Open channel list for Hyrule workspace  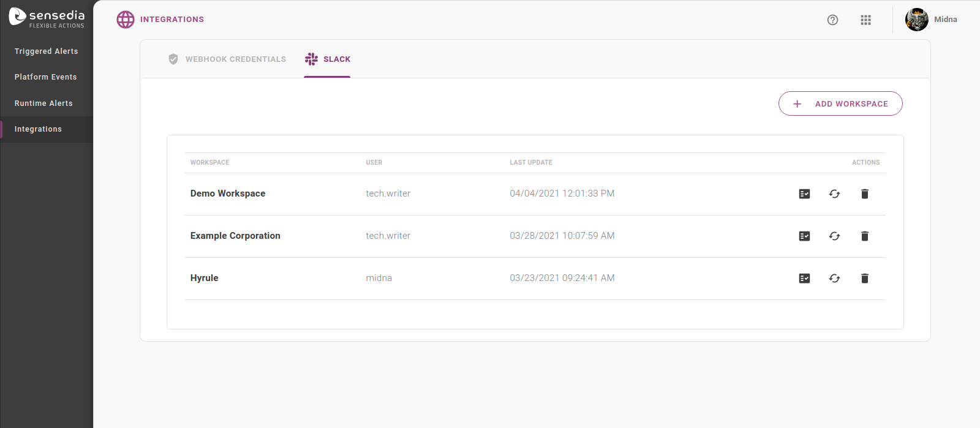[804, 279]
